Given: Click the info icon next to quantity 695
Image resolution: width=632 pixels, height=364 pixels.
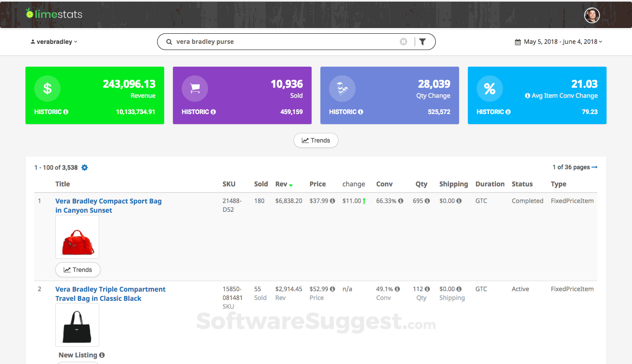Looking at the screenshot, I should tap(427, 201).
